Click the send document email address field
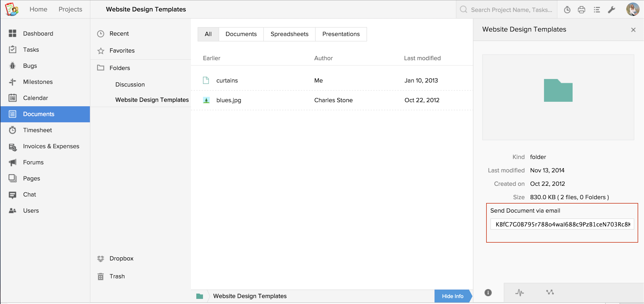Viewport: 644px width, 304px height. 562,224
